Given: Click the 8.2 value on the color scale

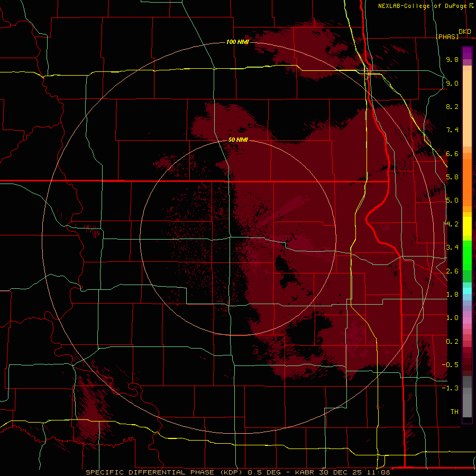Looking at the screenshot, I should pos(452,106).
